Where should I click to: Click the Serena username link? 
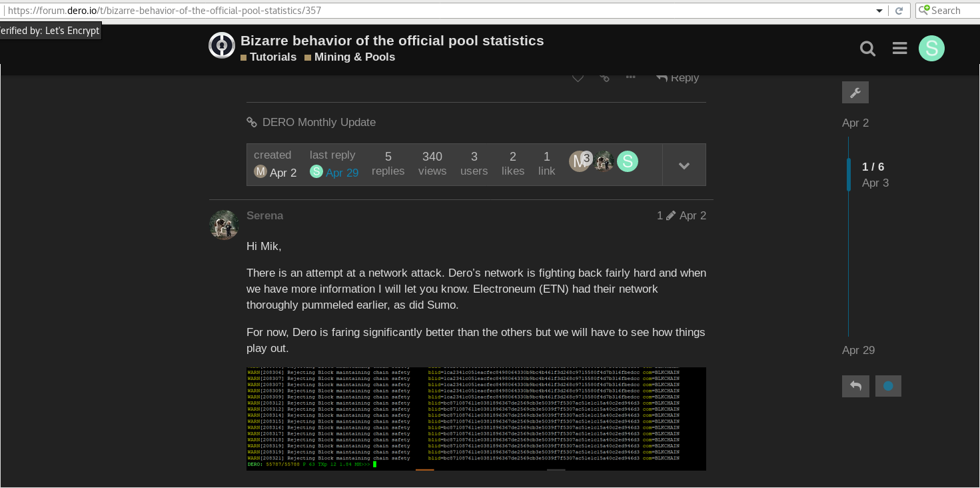(264, 215)
